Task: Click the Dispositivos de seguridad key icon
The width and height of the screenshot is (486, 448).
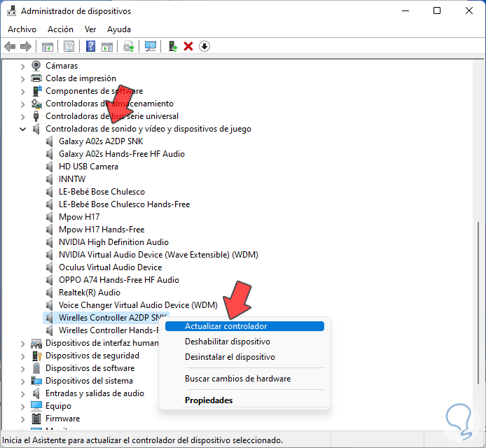Action: pyautogui.click(x=36, y=356)
